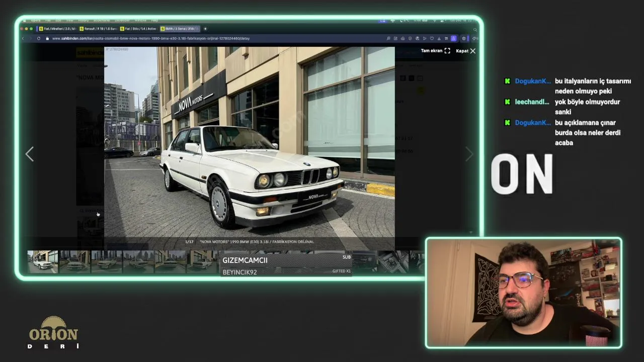Open the History menu
Screen dimensions: 644x362
[84, 21]
